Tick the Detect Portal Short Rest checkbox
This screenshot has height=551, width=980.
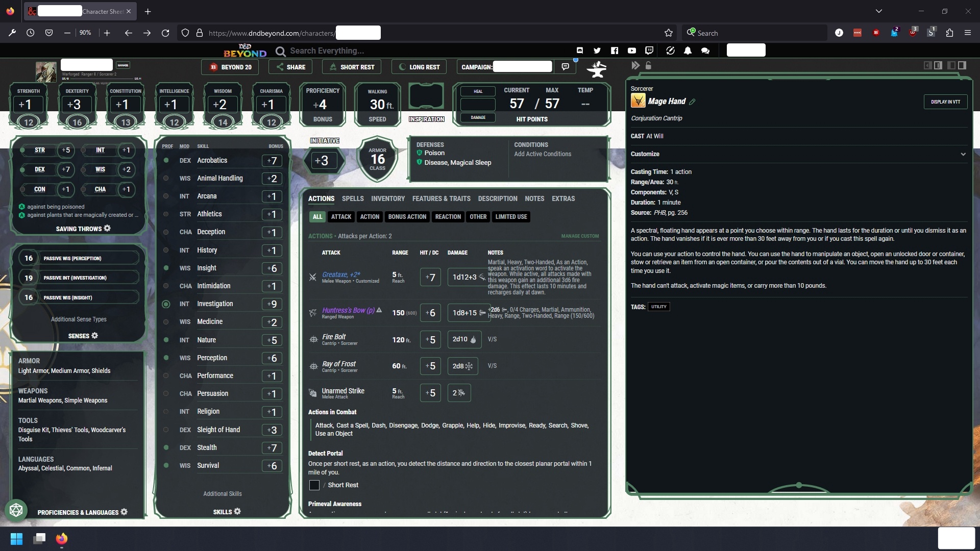coord(314,485)
